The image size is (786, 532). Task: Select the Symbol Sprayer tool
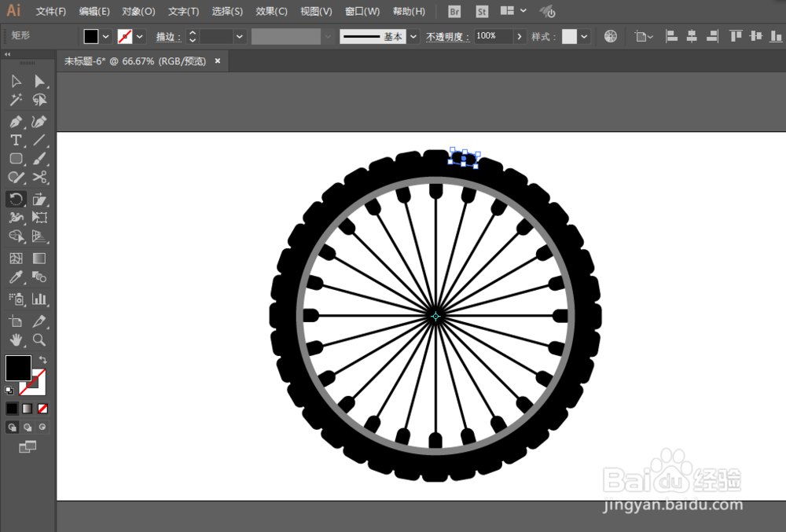click(16, 299)
